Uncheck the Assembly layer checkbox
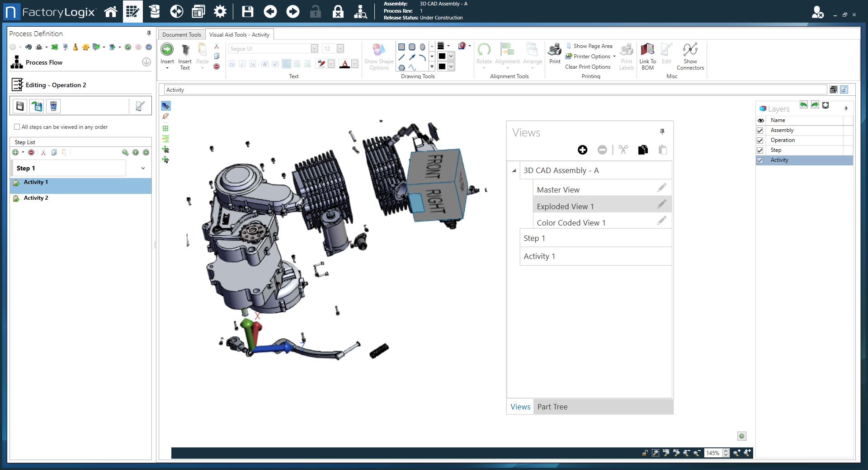Image resolution: width=868 pixels, height=470 pixels. [760, 131]
